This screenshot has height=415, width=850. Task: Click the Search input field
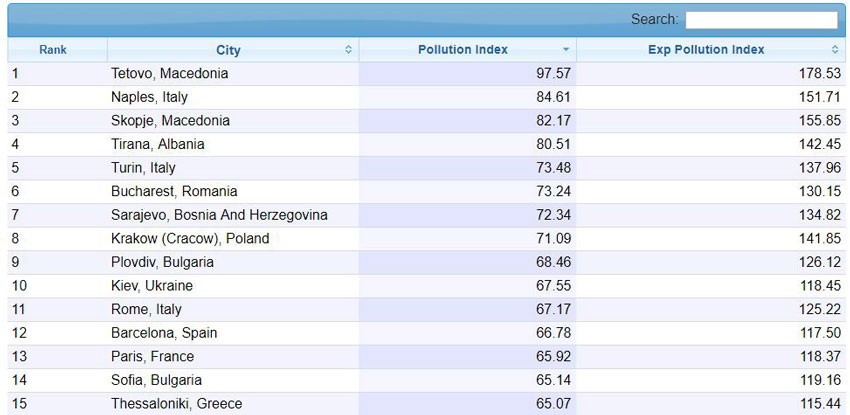[761, 20]
